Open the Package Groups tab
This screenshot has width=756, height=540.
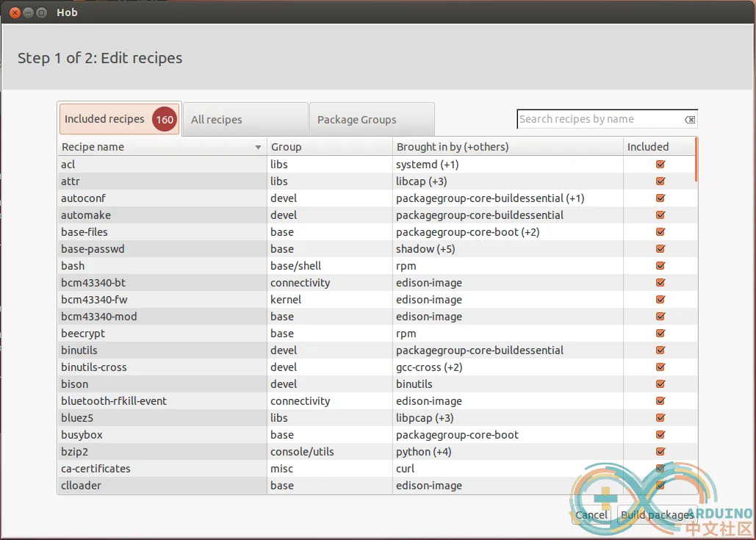tap(371, 120)
